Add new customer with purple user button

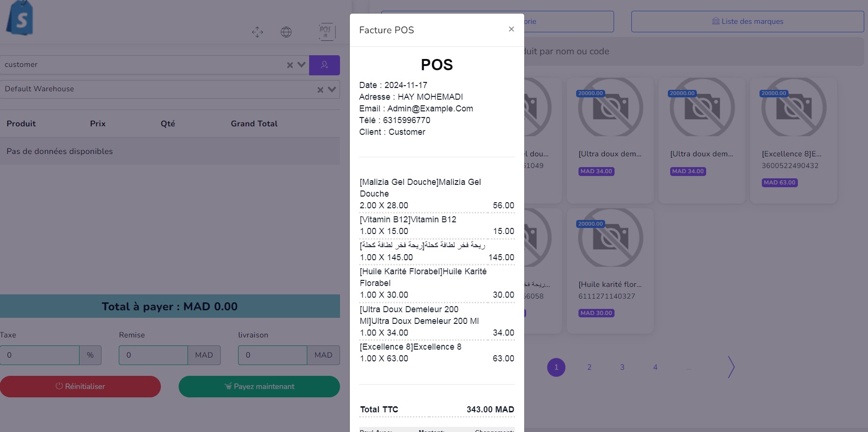point(325,65)
